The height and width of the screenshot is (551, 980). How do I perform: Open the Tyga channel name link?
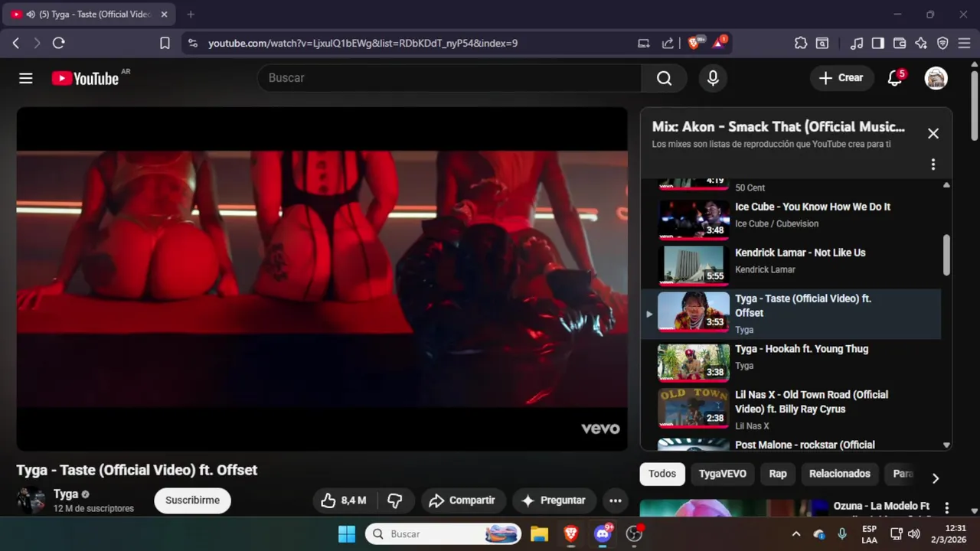pos(66,494)
